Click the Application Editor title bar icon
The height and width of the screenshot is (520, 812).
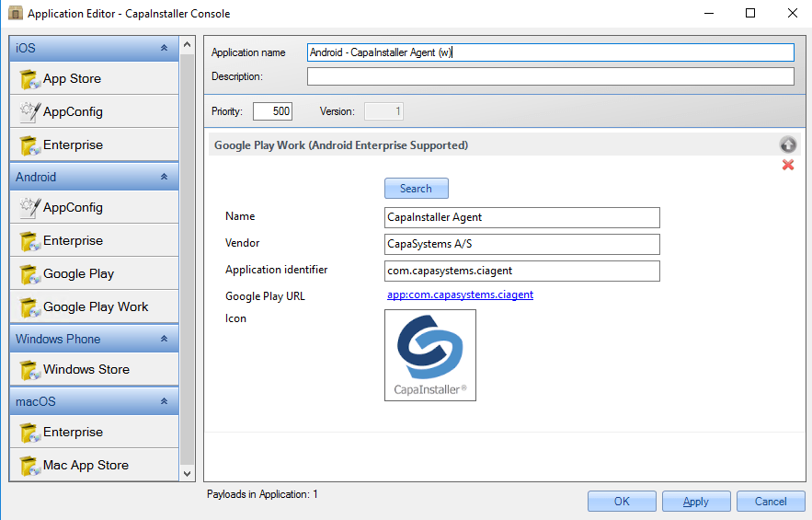tap(15, 13)
